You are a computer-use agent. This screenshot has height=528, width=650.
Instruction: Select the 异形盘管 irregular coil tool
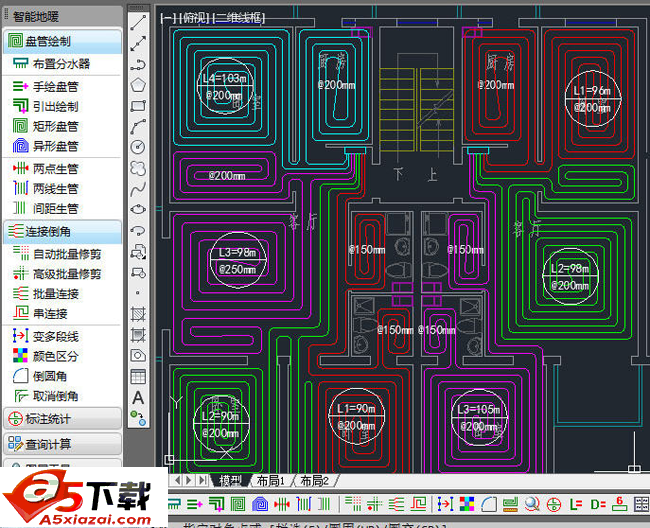[56, 146]
